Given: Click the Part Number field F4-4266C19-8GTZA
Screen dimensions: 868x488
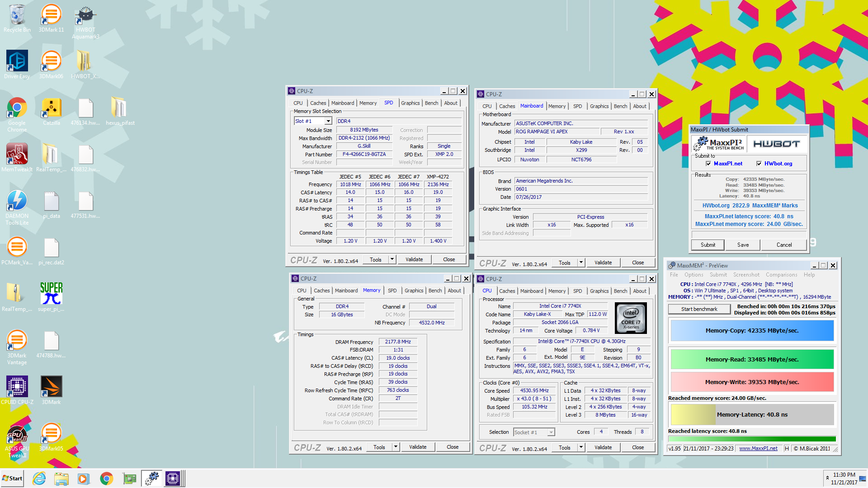Looking at the screenshot, I should coord(364,155).
